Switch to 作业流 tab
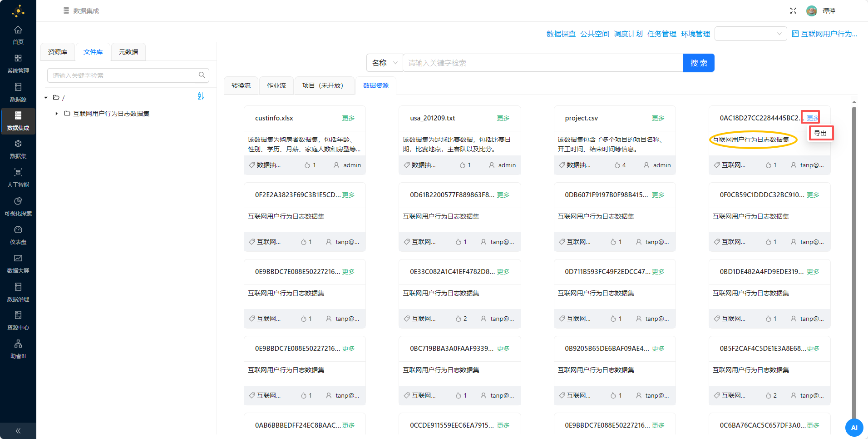The image size is (868, 439). point(276,85)
